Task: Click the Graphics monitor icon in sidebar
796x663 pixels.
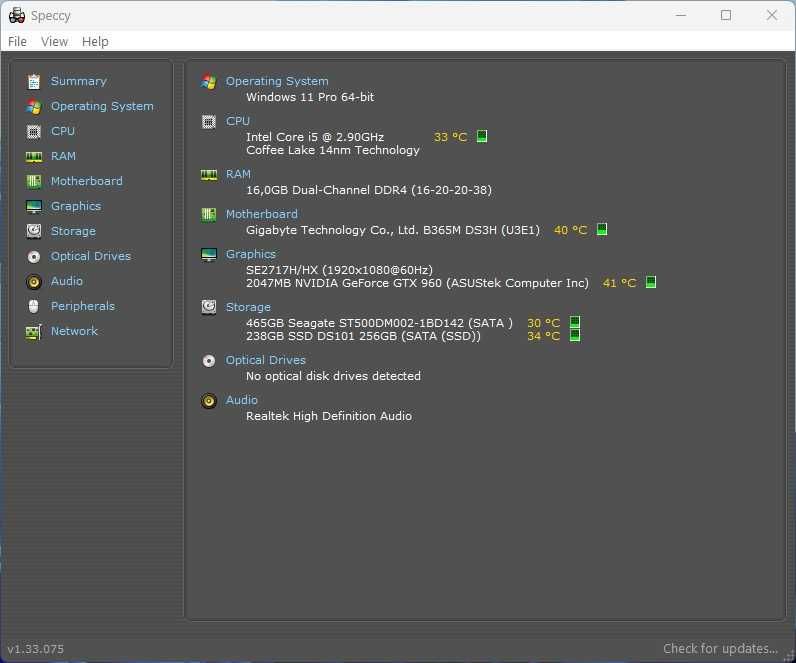Action: point(34,207)
